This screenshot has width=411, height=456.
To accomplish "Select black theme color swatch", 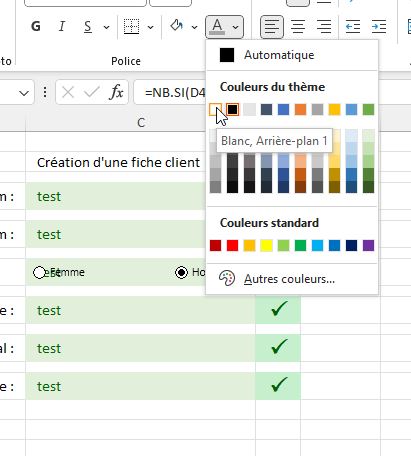I will point(232,109).
